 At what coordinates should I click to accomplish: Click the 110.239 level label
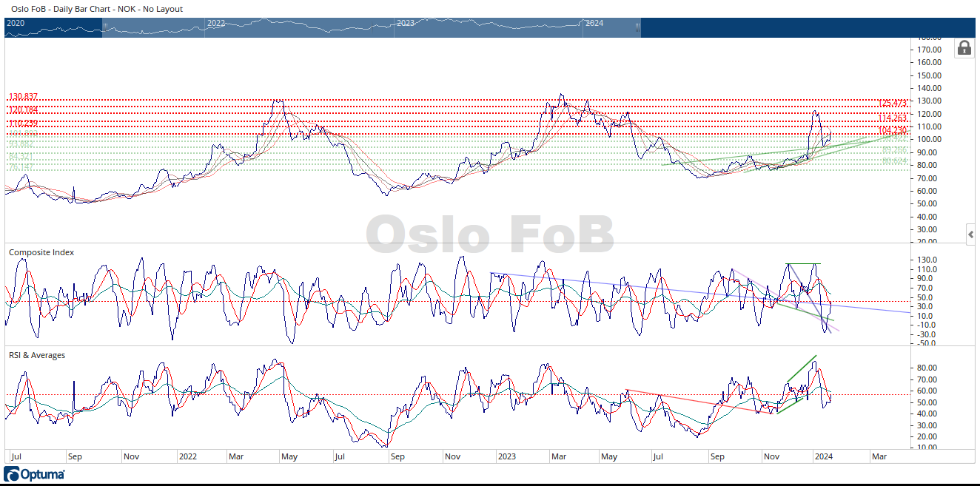(x=23, y=123)
